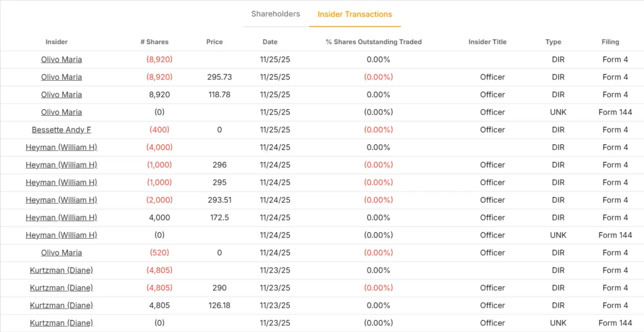The width and height of the screenshot is (644, 332).
Task: Click Heyman (William H) link in 172.5 row
Action: tap(62, 217)
